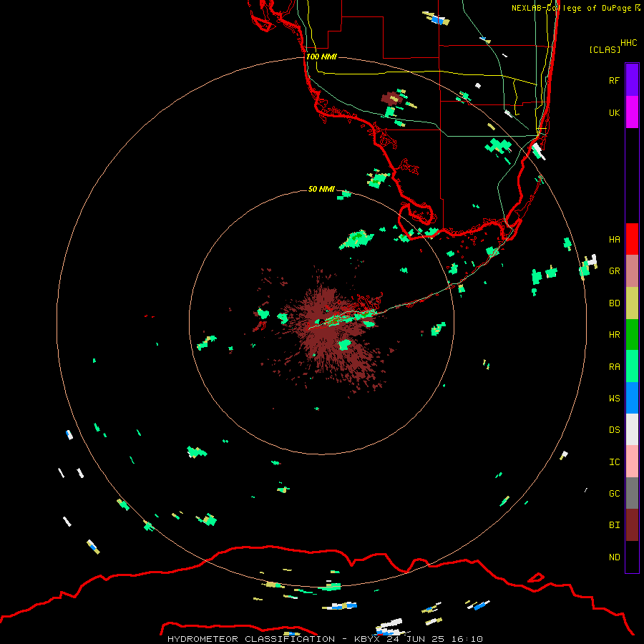644x644 pixels.
Task: Click the 50 NMI range ring label
Action: 321,189
